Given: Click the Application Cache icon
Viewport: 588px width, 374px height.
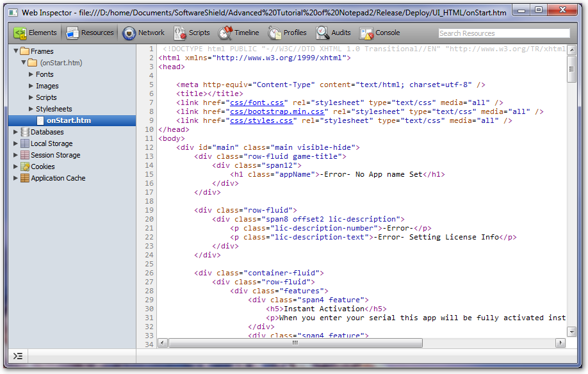Looking at the screenshot, I should click(25, 178).
